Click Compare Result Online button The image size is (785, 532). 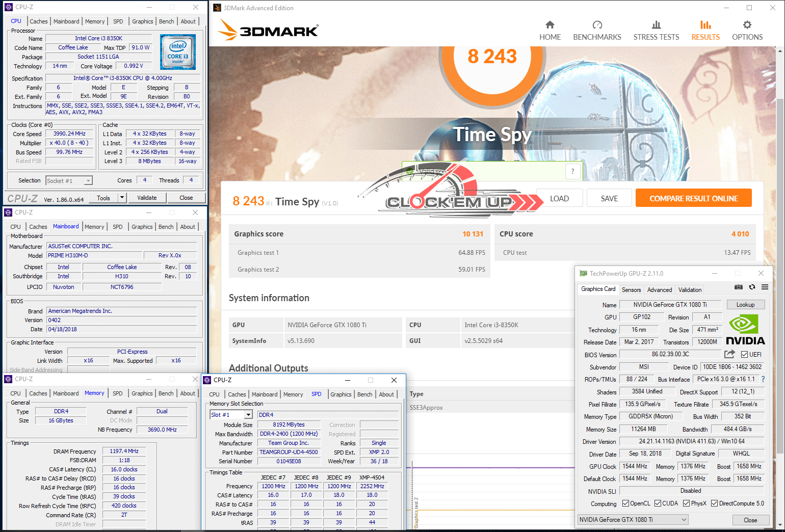coord(693,199)
